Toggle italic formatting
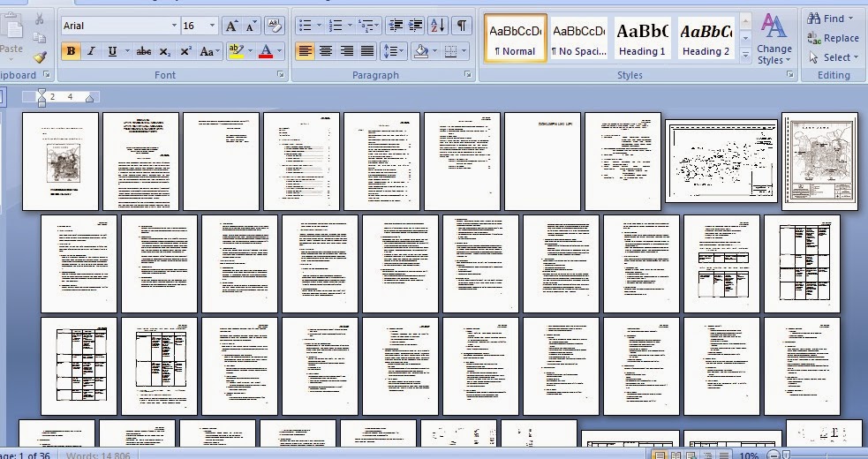868x459 pixels. click(x=91, y=51)
